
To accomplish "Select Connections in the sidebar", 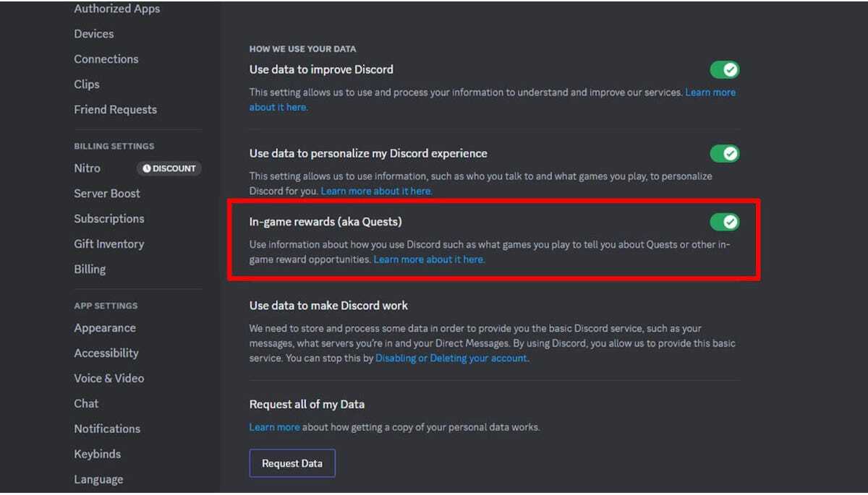I will coord(106,59).
